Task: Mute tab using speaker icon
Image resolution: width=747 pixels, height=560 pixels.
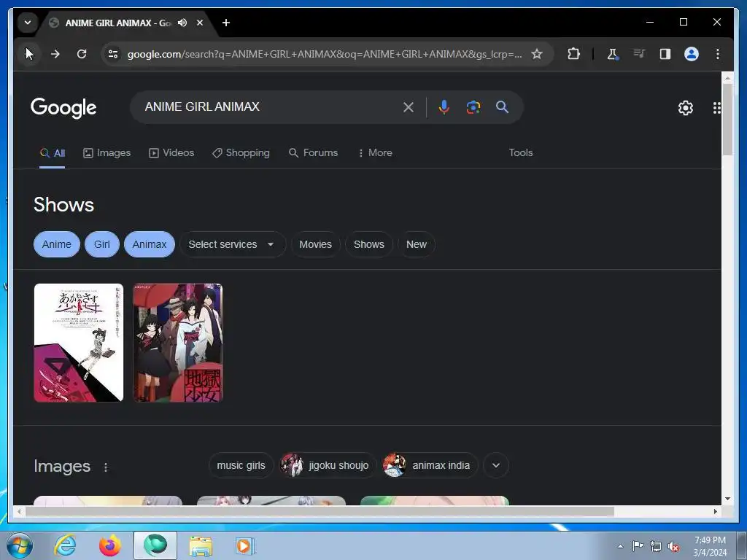Action: [182, 23]
